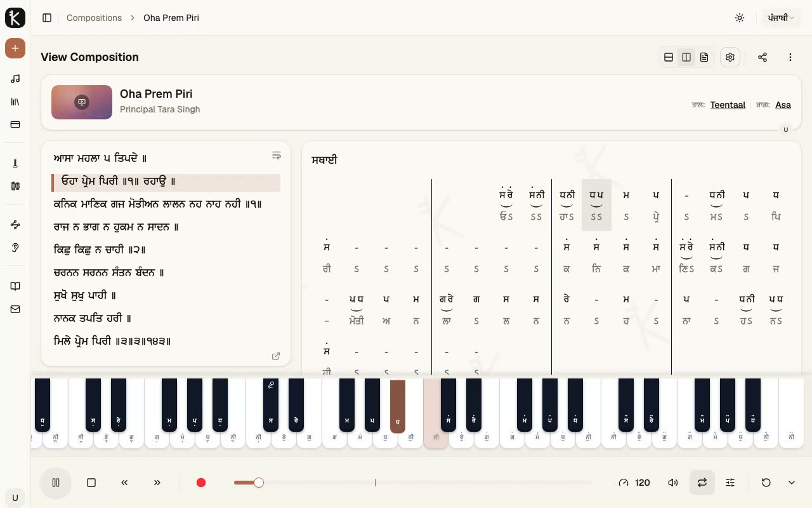Click the ਸਥਾਈ section heading
Viewport: 812px width, 508px height.
(x=324, y=160)
